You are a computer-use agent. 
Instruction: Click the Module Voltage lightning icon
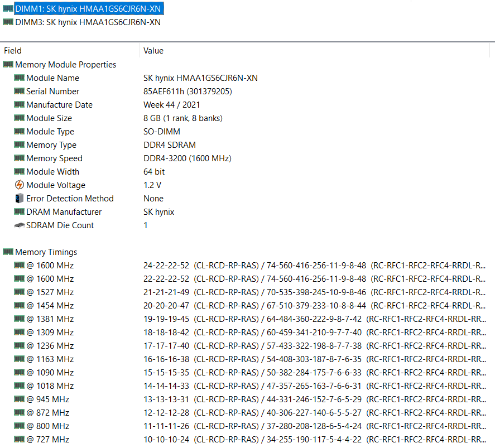click(x=20, y=185)
